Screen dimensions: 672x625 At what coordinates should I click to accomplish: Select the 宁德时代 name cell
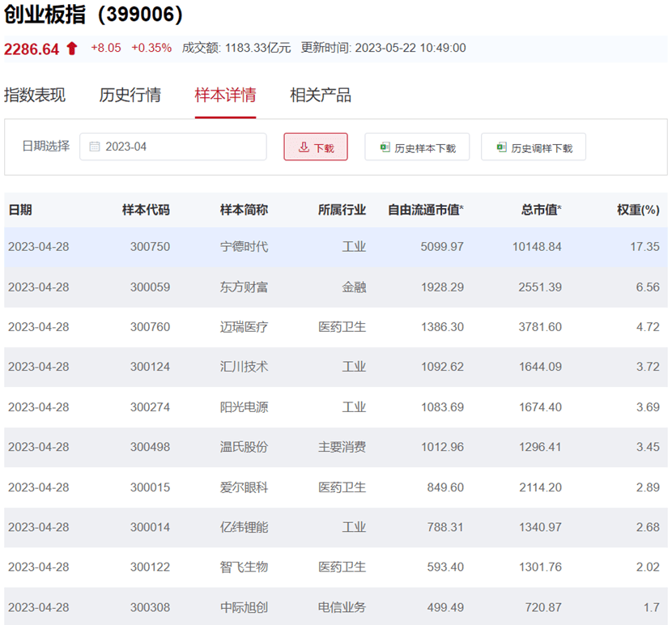[x=244, y=246]
